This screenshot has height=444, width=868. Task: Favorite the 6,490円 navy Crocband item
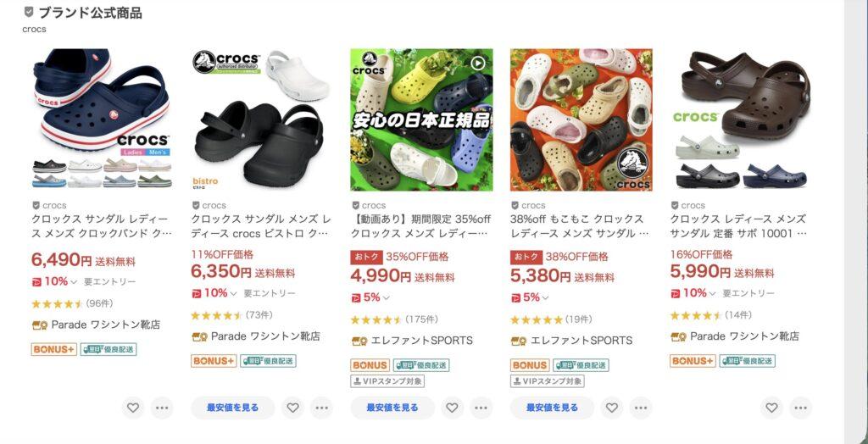[133, 408]
